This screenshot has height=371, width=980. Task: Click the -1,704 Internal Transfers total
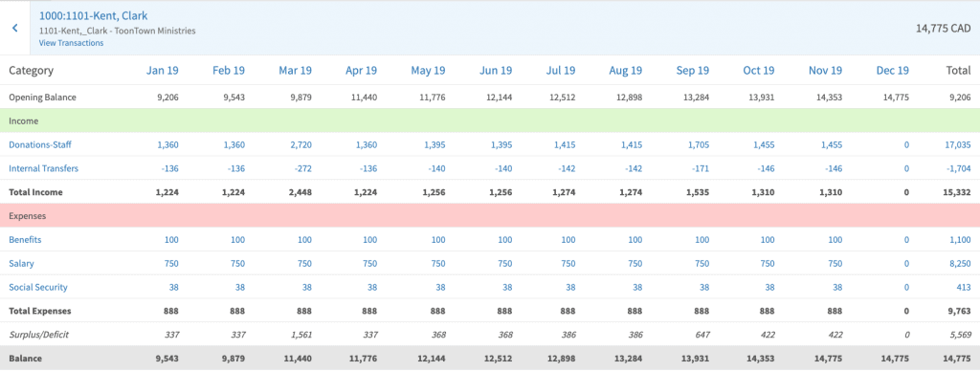pos(957,168)
